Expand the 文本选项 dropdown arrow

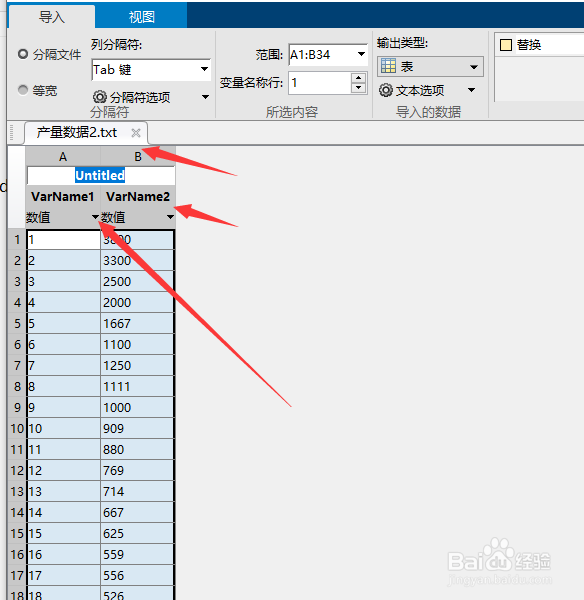tap(471, 90)
